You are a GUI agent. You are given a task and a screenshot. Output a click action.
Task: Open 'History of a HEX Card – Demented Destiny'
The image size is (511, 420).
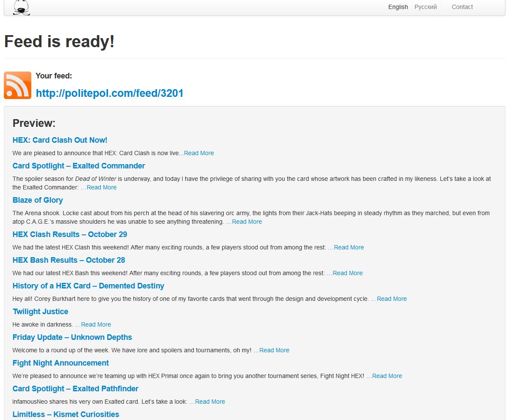[88, 286]
